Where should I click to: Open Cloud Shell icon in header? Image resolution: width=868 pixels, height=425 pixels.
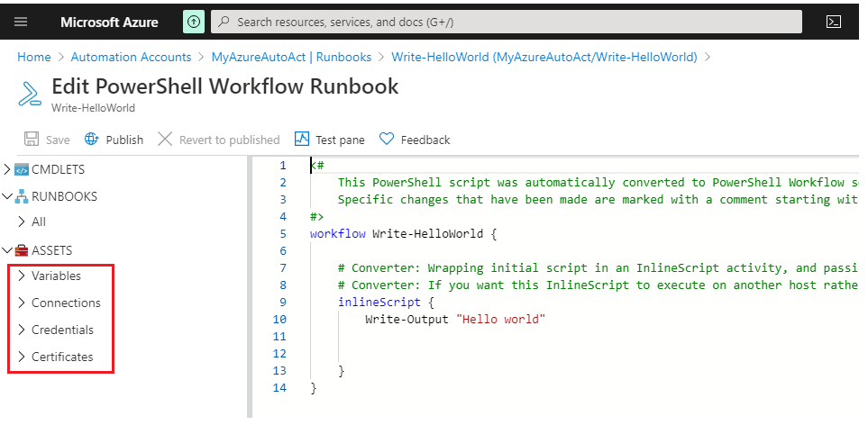tap(833, 22)
